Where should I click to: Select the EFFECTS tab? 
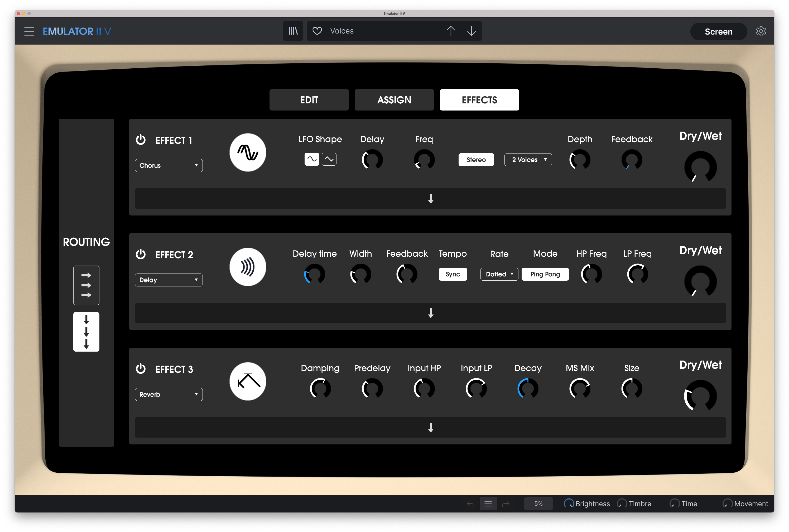479,100
